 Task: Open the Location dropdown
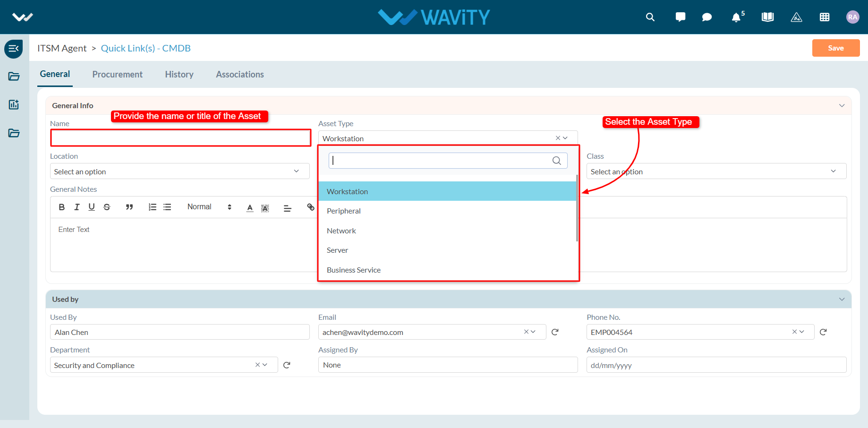coord(179,171)
